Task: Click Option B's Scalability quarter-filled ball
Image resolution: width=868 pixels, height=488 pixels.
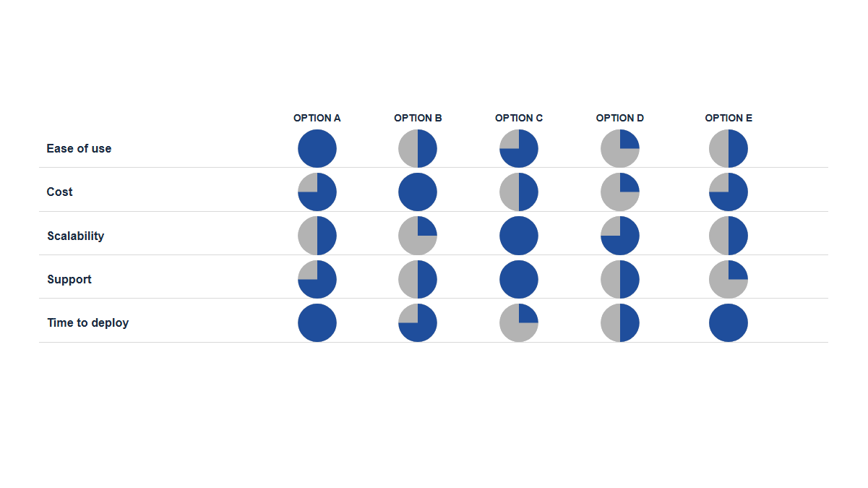Action: click(418, 236)
